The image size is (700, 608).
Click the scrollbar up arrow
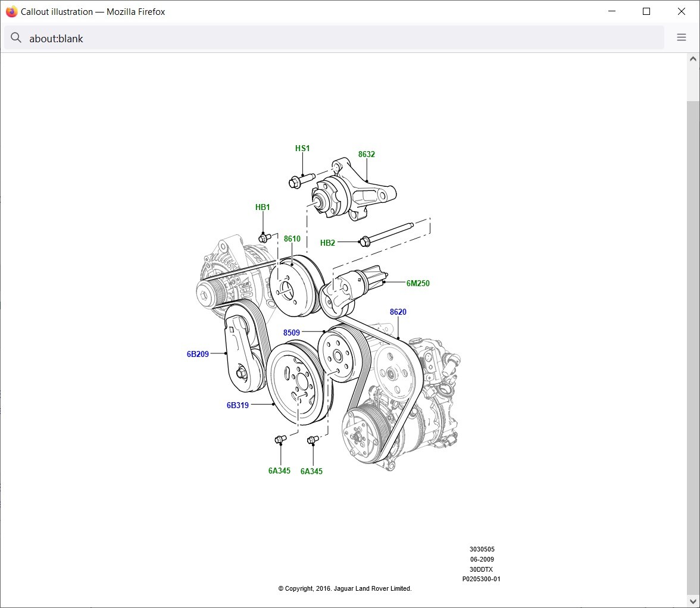(692, 58)
